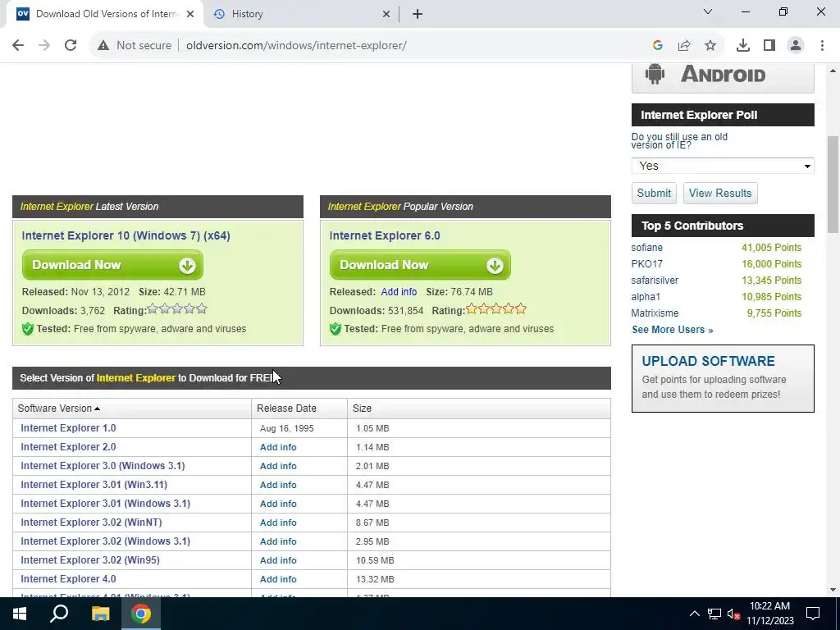
Task: Open contributor alpha1 profile
Action: point(646,297)
